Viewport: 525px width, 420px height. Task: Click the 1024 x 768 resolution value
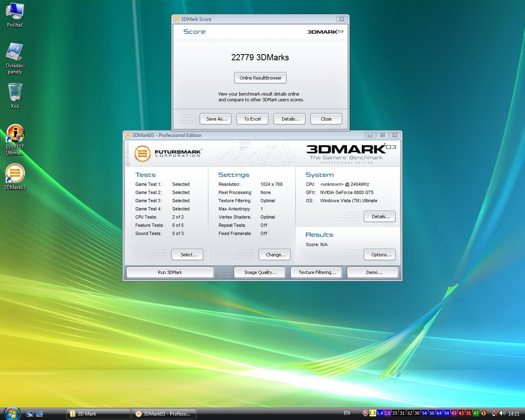point(272,184)
